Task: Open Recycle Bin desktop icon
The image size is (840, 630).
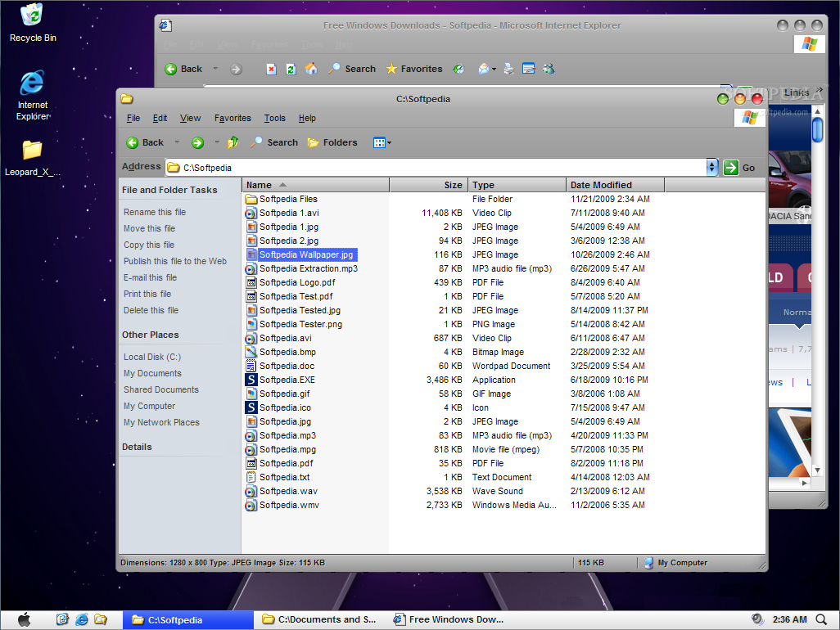Action: click(x=33, y=22)
